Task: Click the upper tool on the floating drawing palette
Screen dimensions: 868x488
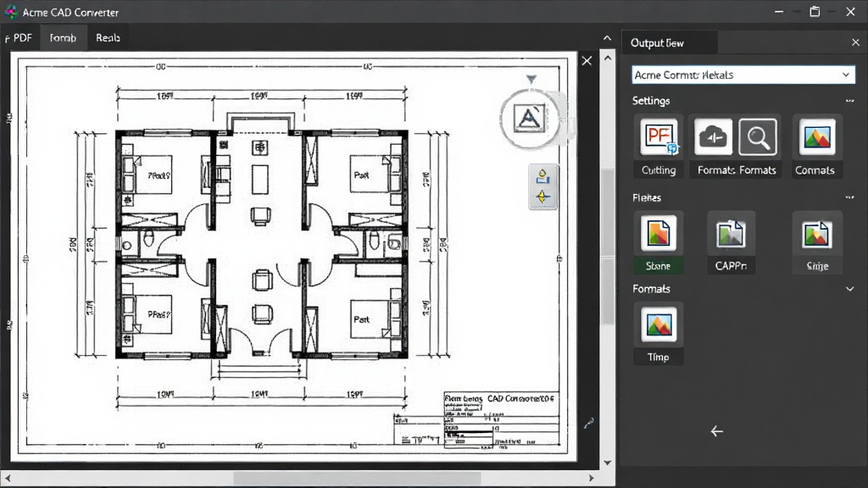Action: pyautogui.click(x=542, y=176)
